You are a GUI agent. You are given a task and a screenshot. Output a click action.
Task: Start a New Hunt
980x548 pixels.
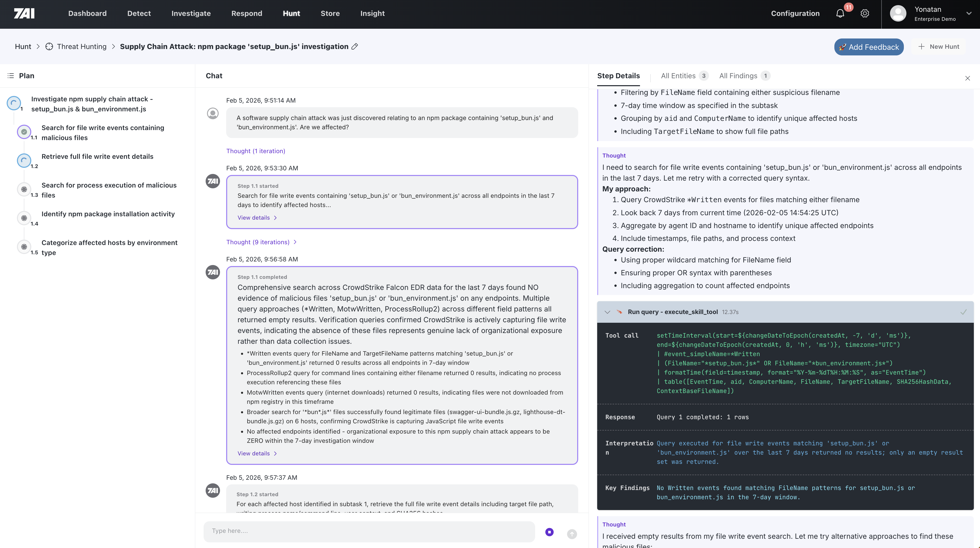point(939,47)
